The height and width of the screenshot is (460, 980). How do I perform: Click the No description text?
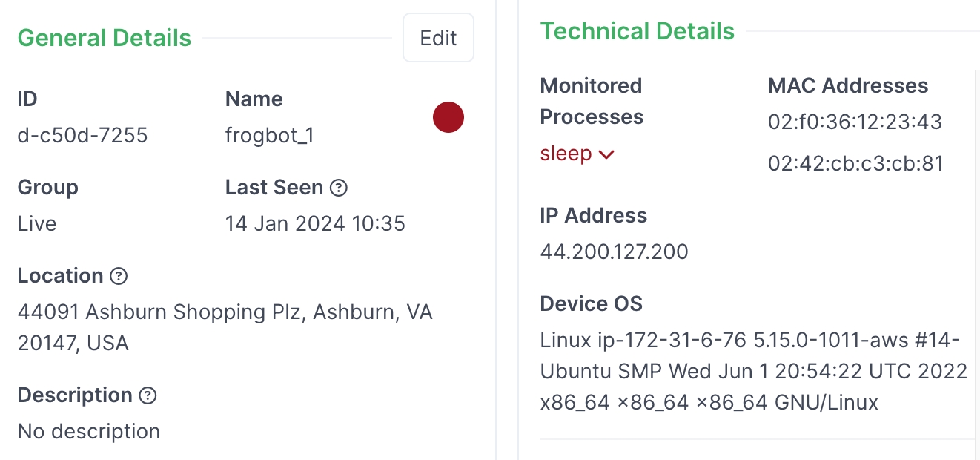[89, 431]
